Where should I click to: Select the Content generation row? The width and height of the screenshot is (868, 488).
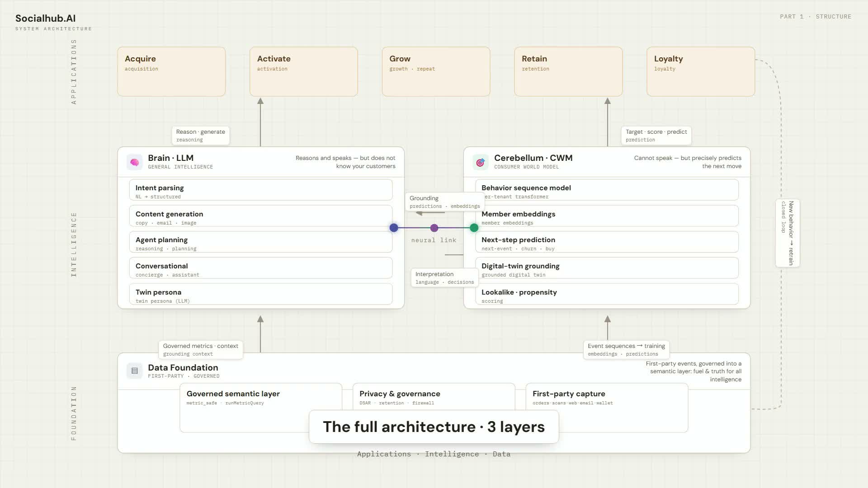pos(261,216)
